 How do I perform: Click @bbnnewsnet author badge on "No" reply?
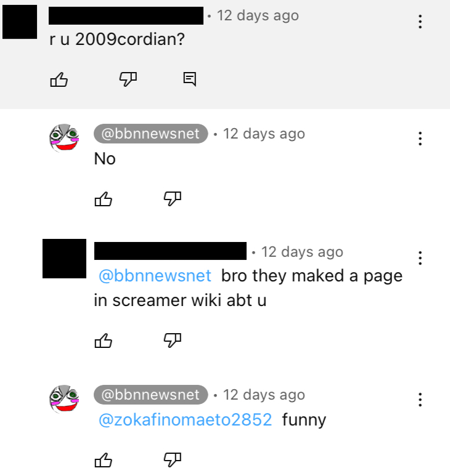(x=150, y=134)
